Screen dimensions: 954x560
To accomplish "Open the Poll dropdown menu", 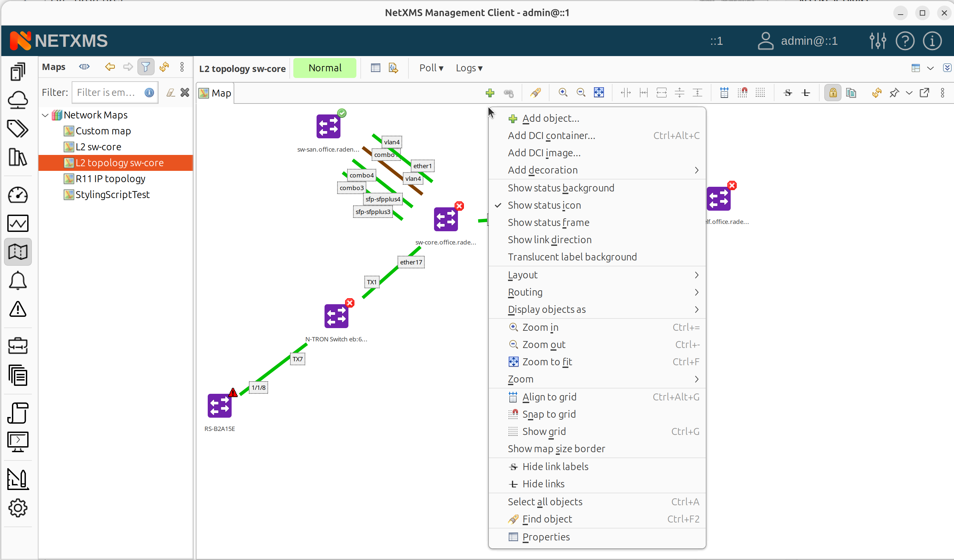I will [431, 68].
